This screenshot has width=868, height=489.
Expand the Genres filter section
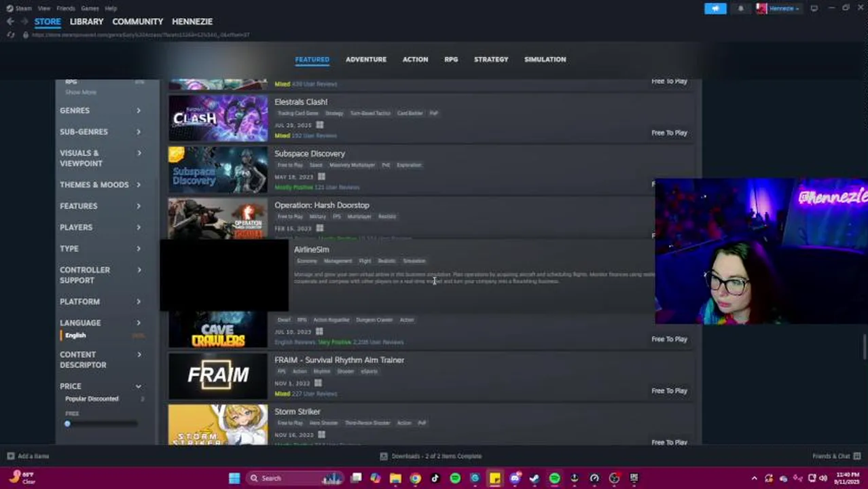coord(101,111)
